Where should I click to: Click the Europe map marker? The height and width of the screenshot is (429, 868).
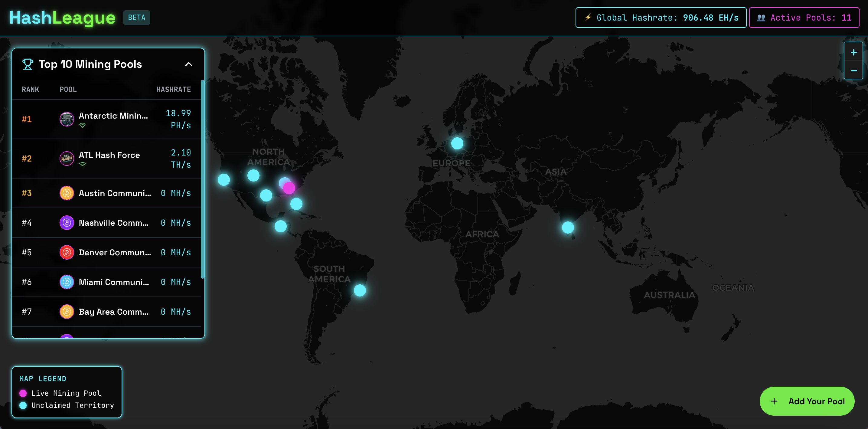(457, 143)
